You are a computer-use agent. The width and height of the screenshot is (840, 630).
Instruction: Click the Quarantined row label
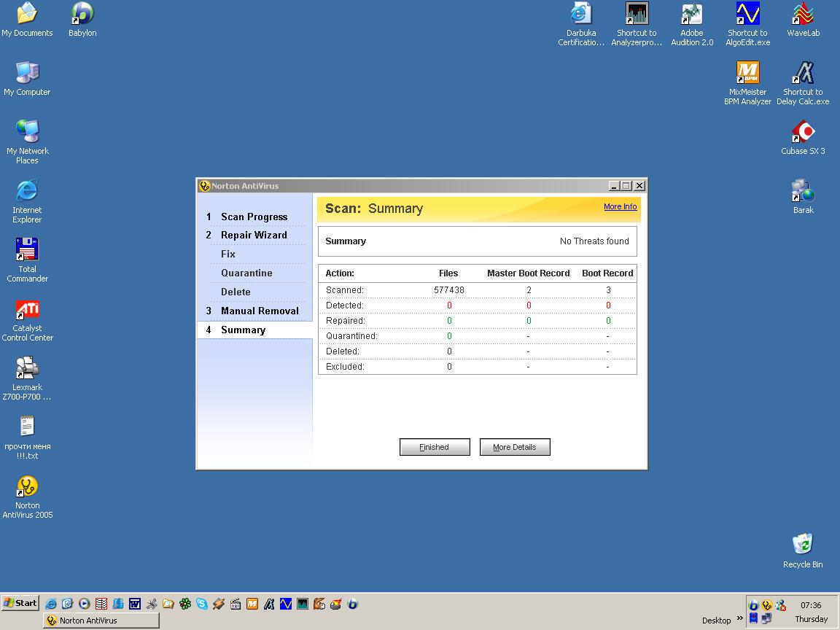[x=351, y=336]
